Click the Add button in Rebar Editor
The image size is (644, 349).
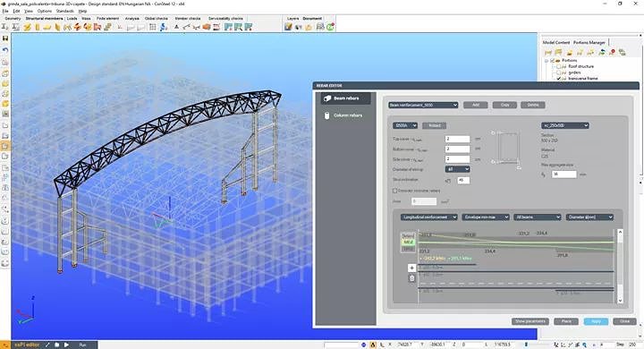(476, 105)
